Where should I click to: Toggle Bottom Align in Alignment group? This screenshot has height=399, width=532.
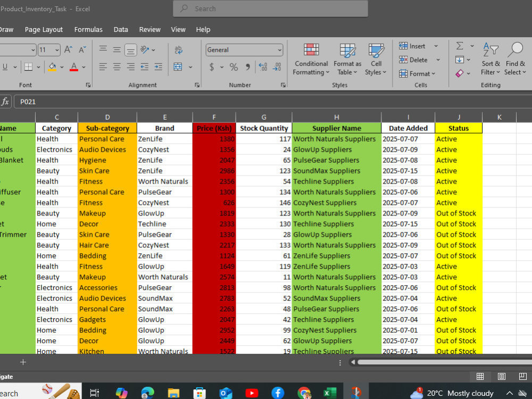(131, 50)
